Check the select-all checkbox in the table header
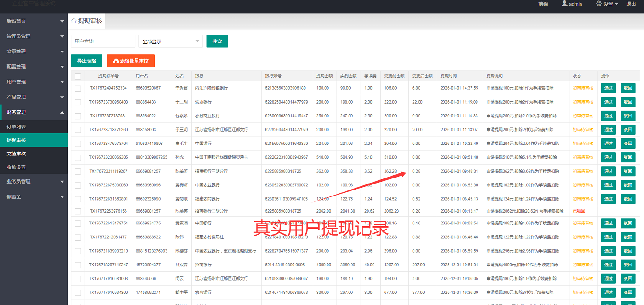 78,75
